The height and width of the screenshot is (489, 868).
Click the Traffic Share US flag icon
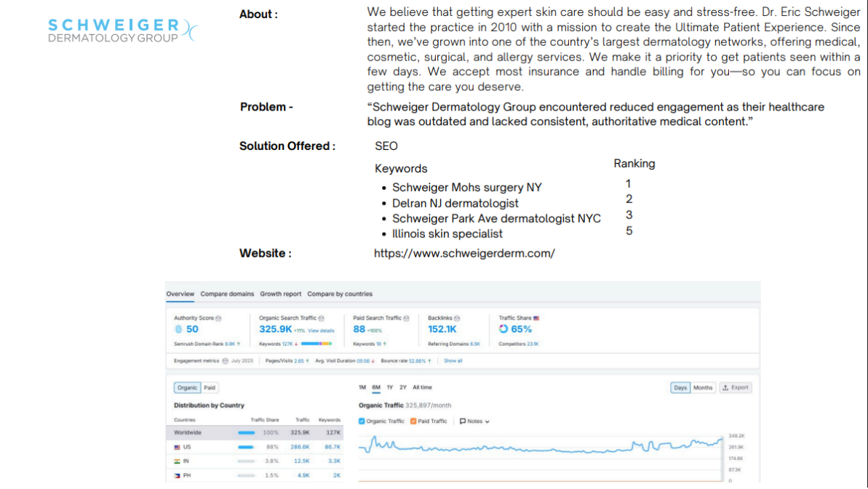(535, 318)
